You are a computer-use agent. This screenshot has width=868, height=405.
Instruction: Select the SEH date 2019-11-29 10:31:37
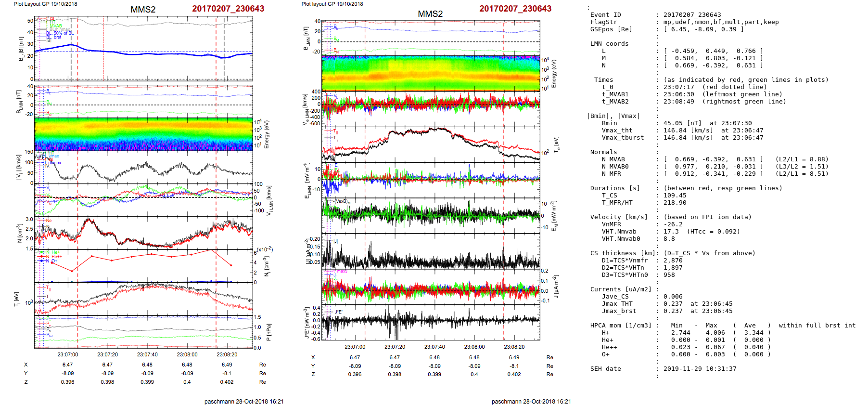(700, 369)
